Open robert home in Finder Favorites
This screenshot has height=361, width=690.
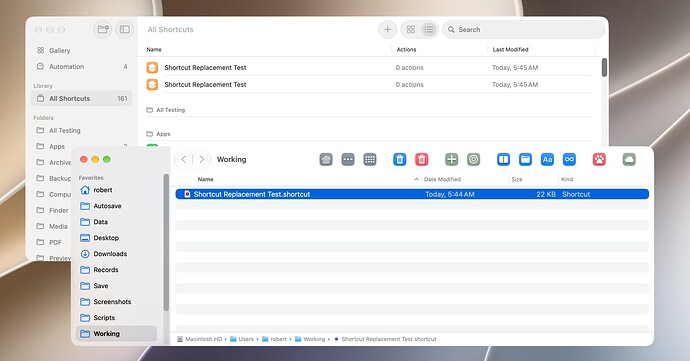coord(116,190)
